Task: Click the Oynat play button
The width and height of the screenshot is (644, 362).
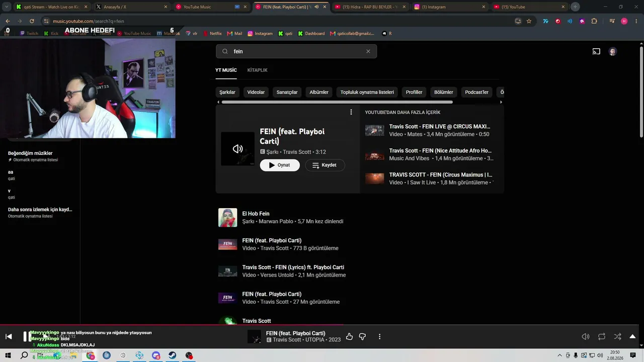Action: tap(280, 165)
